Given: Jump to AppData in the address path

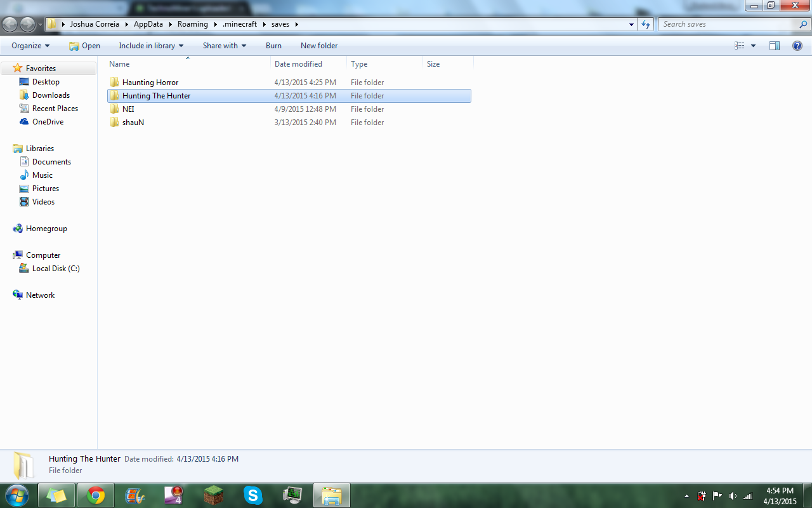Looking at the screenshot, I should click(150, 24).
